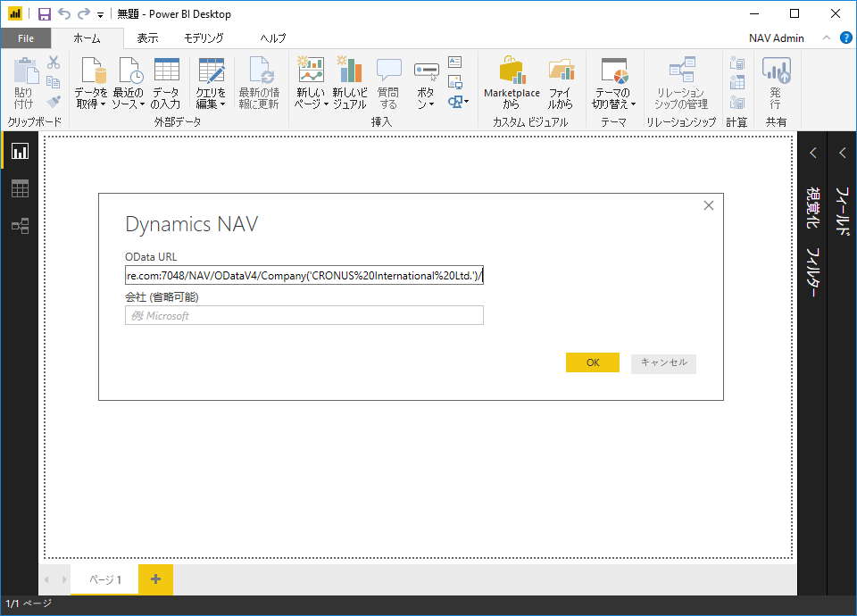Viewport: 857px width, 616px height.
Task: Switch to Relationships view sidebar icon
Action: pos(21,226)
